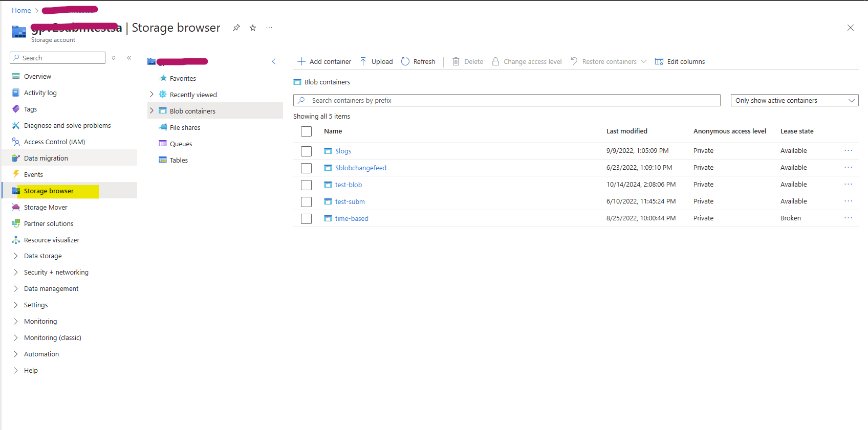This screenshot has width=868, height=430.
Task: Check the test-blob container checkbox
Action: [306, 185]
